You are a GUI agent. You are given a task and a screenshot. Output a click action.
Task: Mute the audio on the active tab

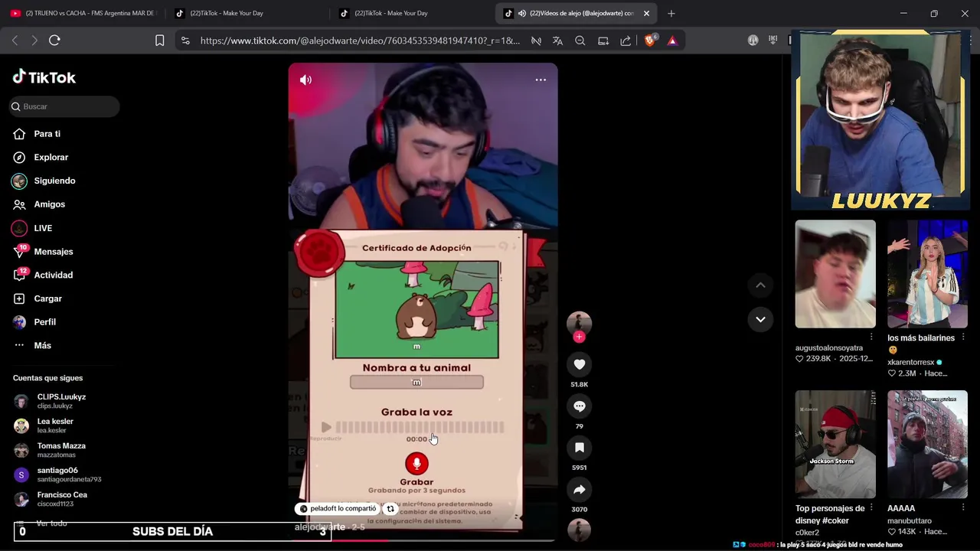point(521,13)
